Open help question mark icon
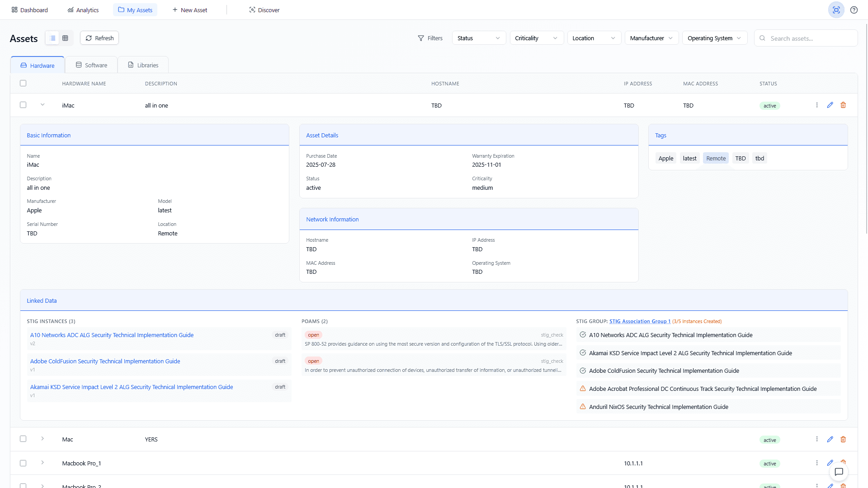This screenshot has width=868, height=488. [854, 10]
